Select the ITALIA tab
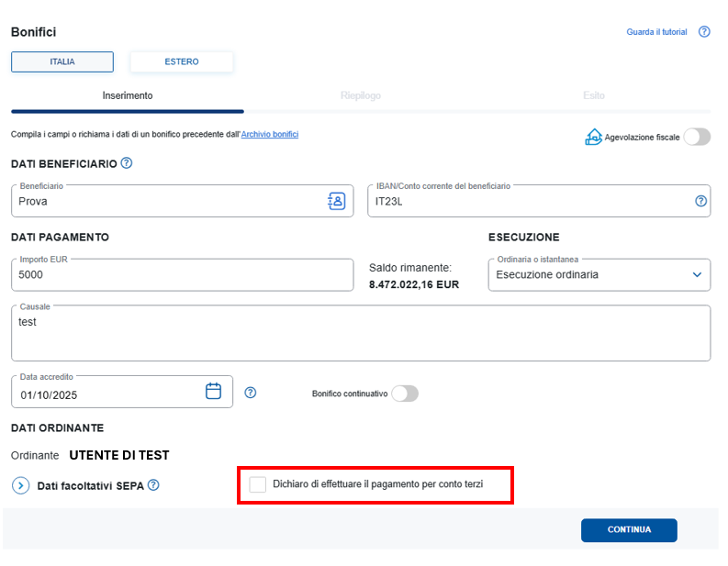728x566 pixels. click(x=62, y=62)
